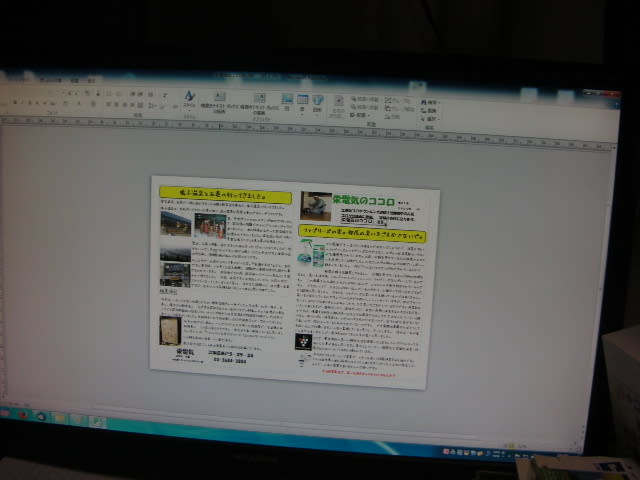Click Bring Forward (前面へ移動) in arrange group
Viewport: 640px width, 480px height.
364,99
